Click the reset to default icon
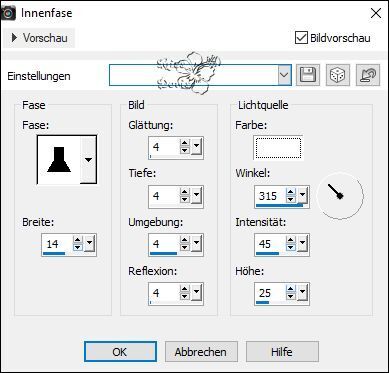 click(368, 75)
